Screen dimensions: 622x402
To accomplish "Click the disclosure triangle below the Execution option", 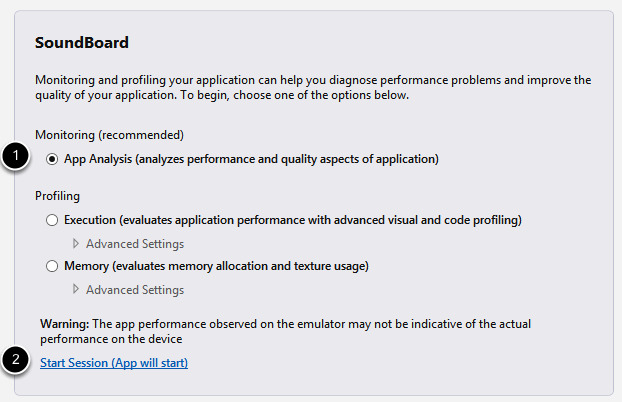I will (x=77, y=243).
